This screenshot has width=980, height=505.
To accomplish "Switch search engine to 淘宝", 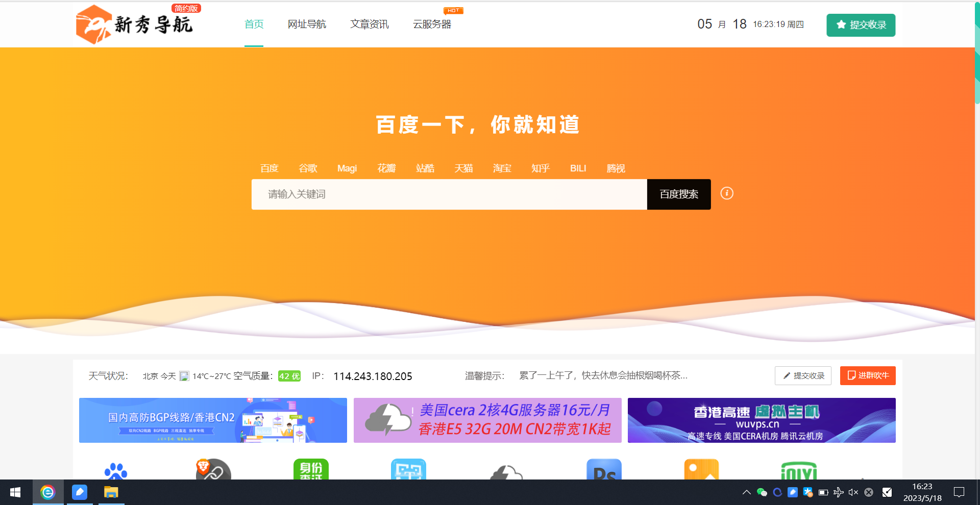I will [x=502, y=168].
